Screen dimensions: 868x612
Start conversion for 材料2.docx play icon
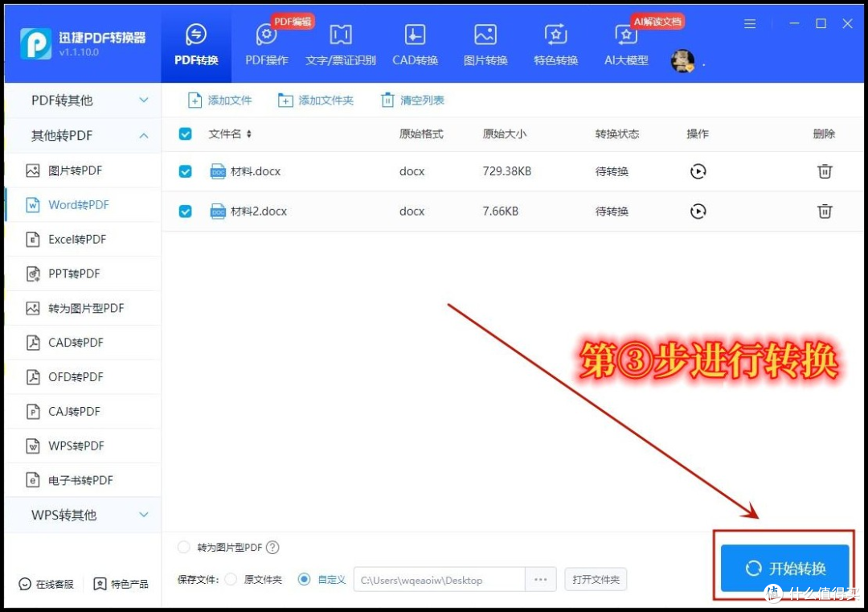coord(698,211)
